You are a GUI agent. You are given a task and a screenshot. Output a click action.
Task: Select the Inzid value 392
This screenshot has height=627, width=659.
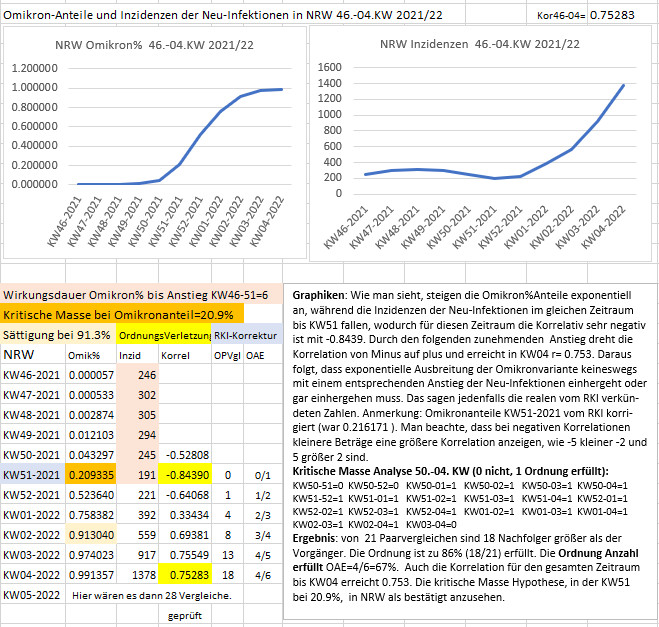coord(137,515)
